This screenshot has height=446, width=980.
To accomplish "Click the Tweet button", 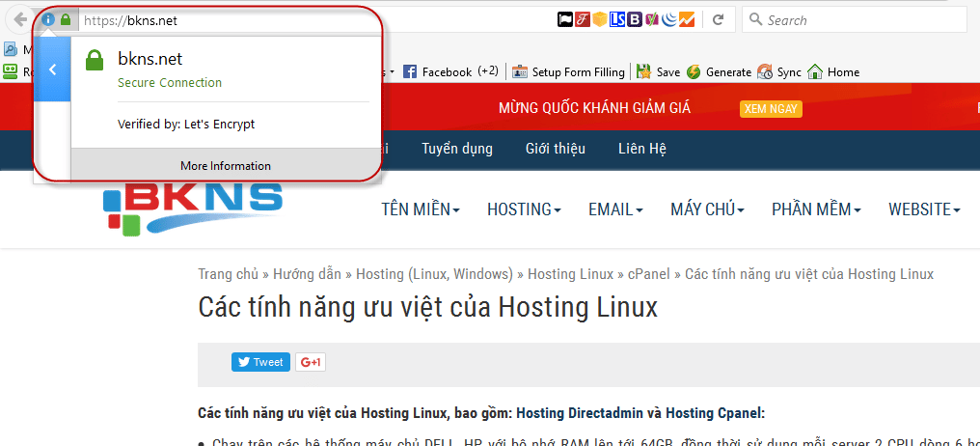I will (260, 362).
